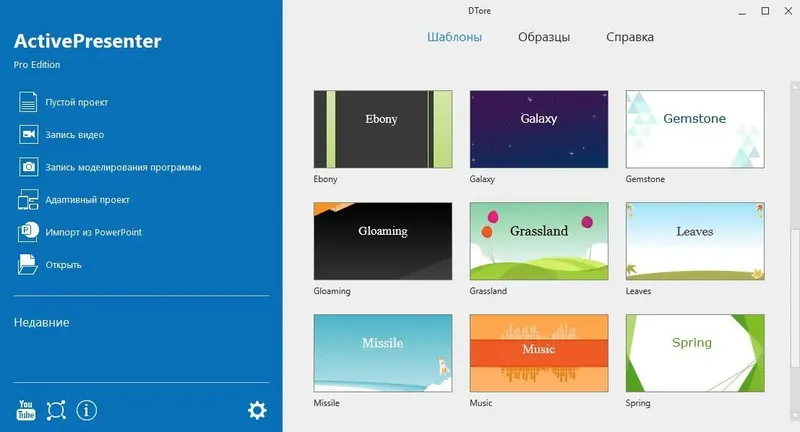Select the Leaves template thumbnail

click(695, 241)
